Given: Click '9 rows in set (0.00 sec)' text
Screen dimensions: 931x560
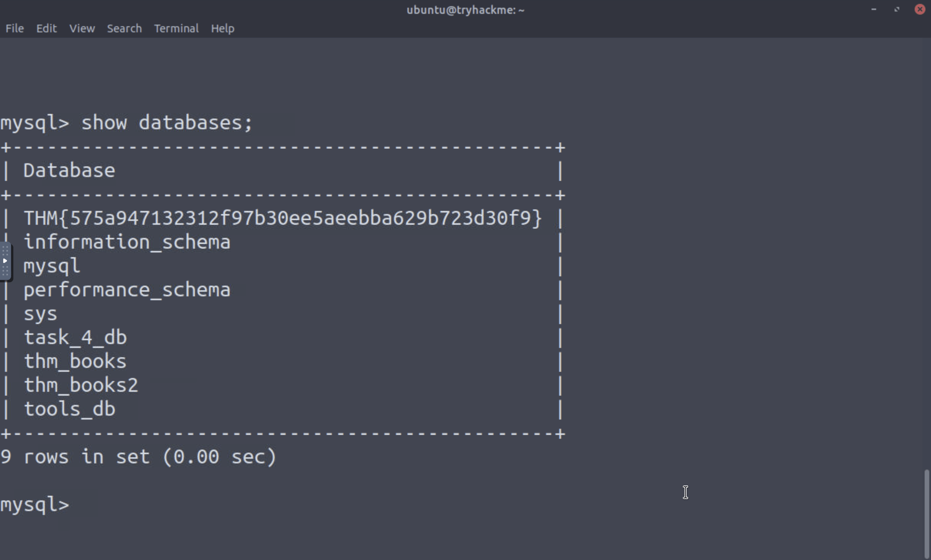Looking at the screenshot, I should (139, 457).
